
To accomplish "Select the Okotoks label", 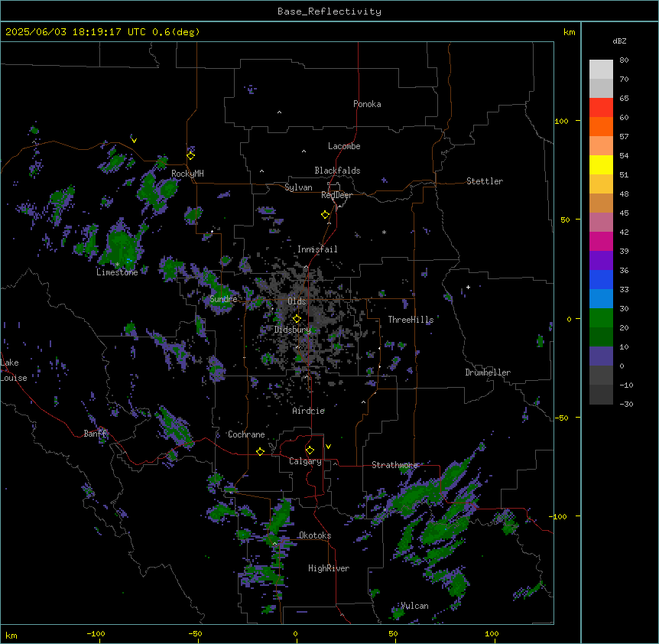I will [315, 535].
